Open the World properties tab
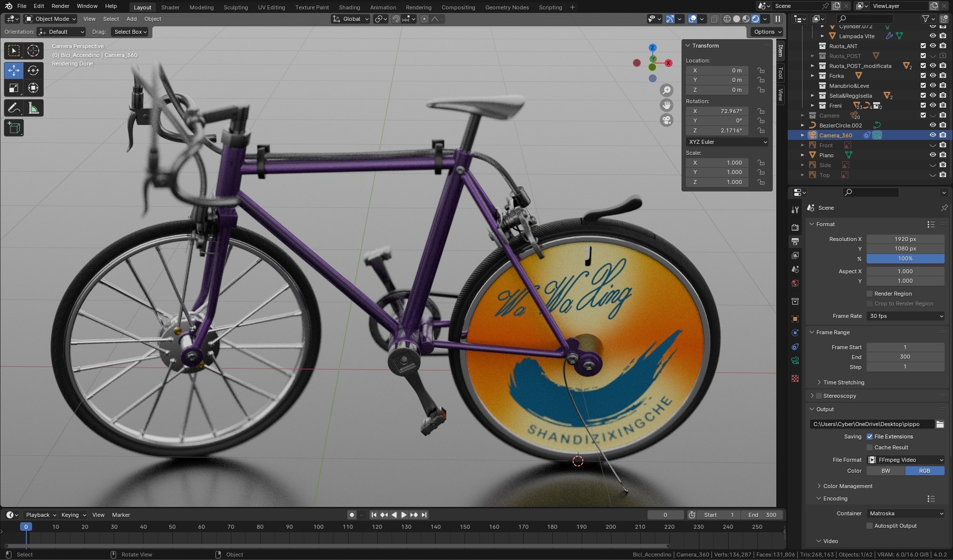Screen dimensions: 953x560 point(795,283)
